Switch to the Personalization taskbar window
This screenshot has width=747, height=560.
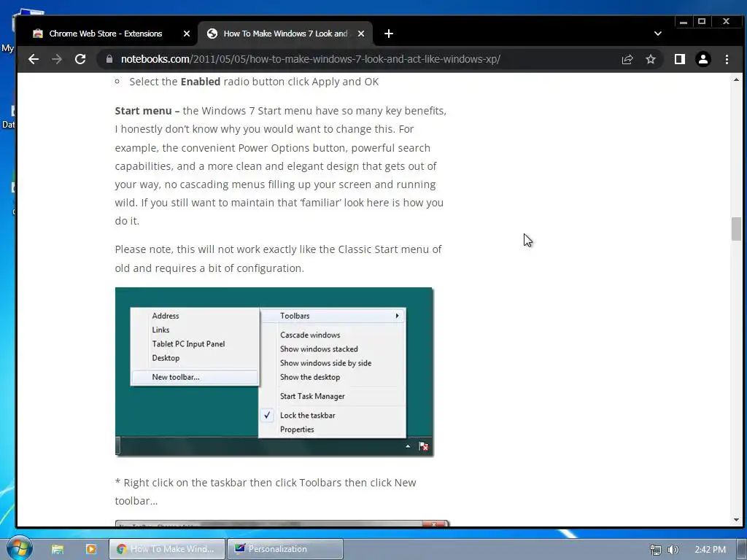(x=285, y=549)
